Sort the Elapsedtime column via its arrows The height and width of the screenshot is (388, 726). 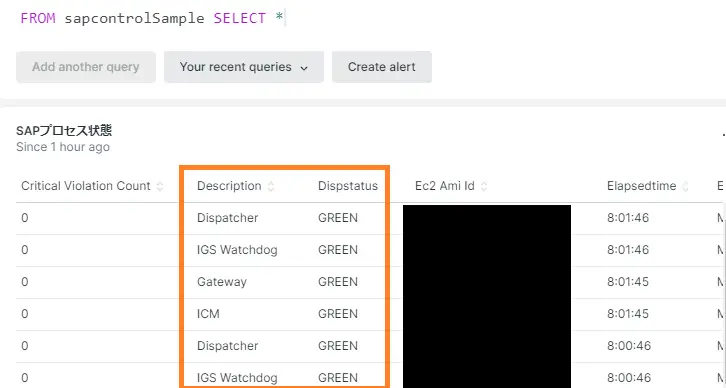click(686, 186)
